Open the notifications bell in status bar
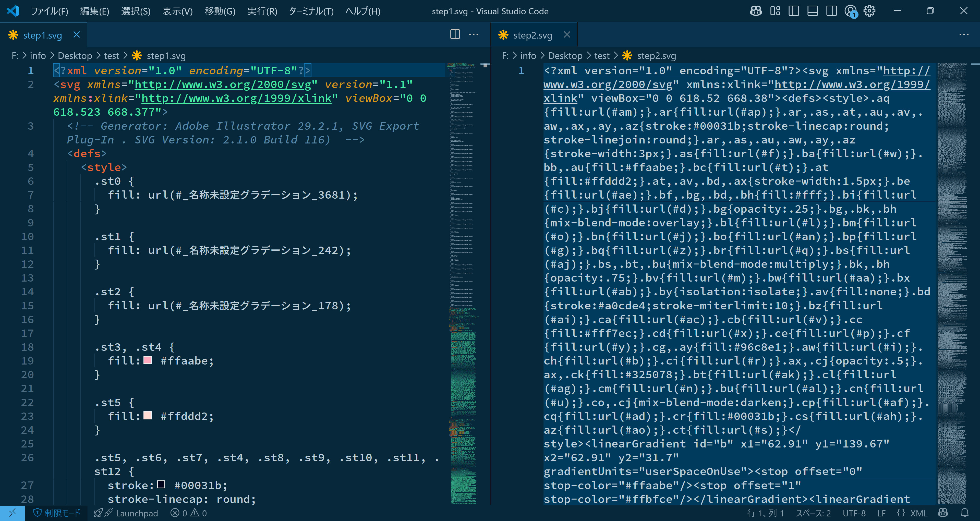 964,513
